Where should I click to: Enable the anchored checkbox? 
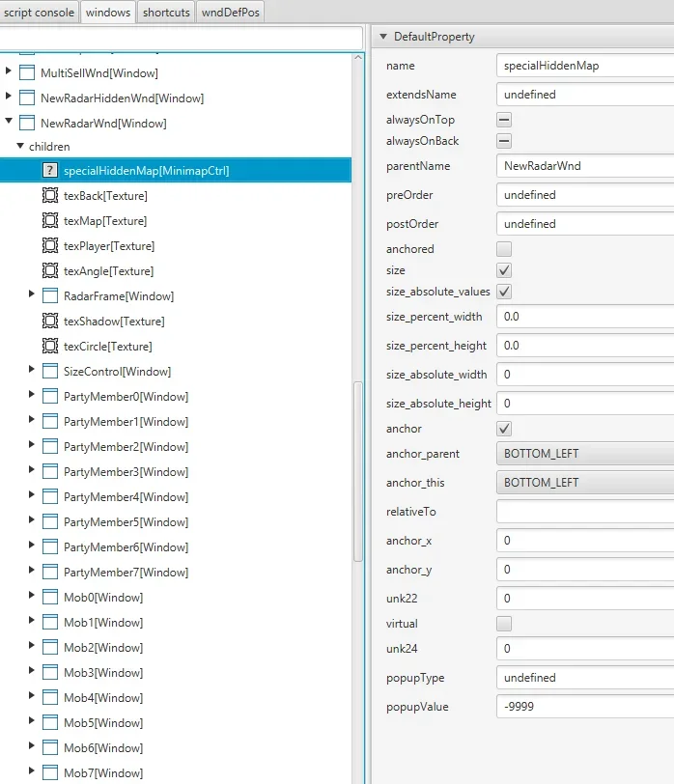coord(504,249)
